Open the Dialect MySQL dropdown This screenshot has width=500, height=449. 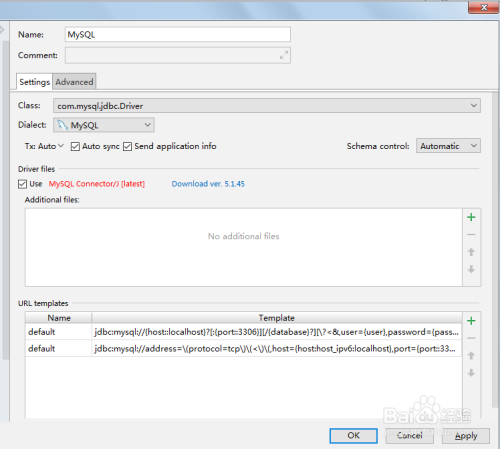click(104, 125)
